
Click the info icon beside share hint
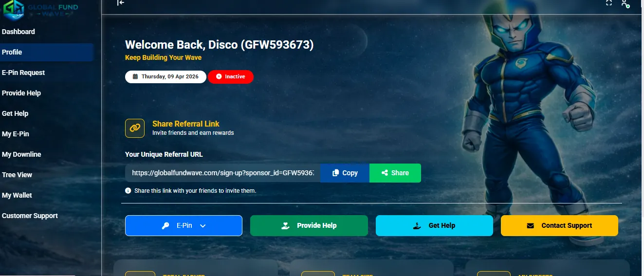[128, 191]
